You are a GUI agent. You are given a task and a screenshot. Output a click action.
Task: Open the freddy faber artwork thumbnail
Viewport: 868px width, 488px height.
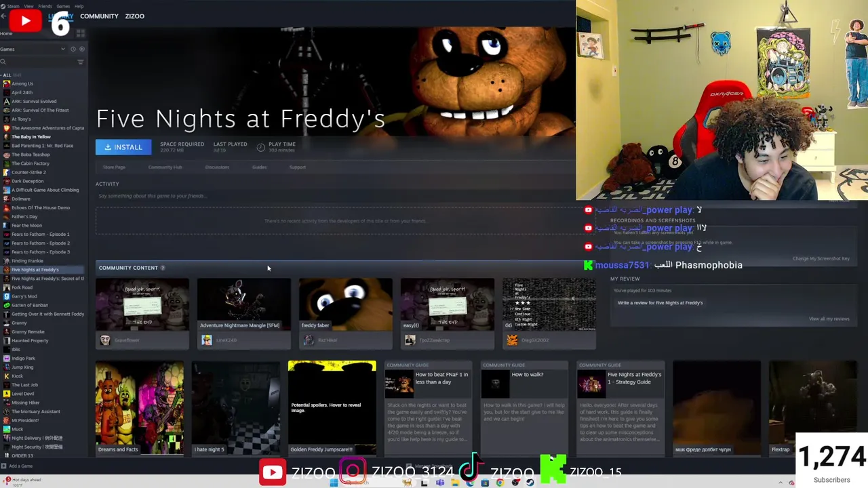345,304
